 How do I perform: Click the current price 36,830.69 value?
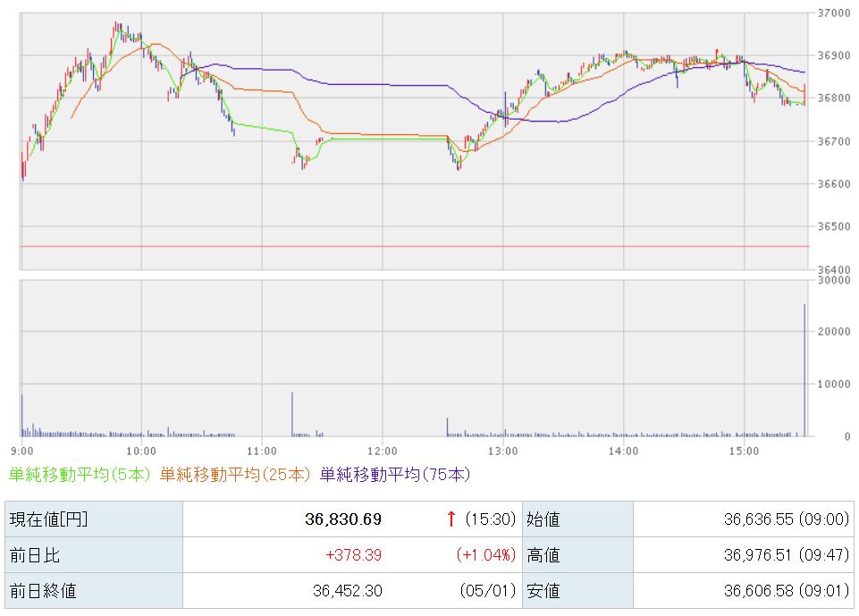[x=343, y=519]
